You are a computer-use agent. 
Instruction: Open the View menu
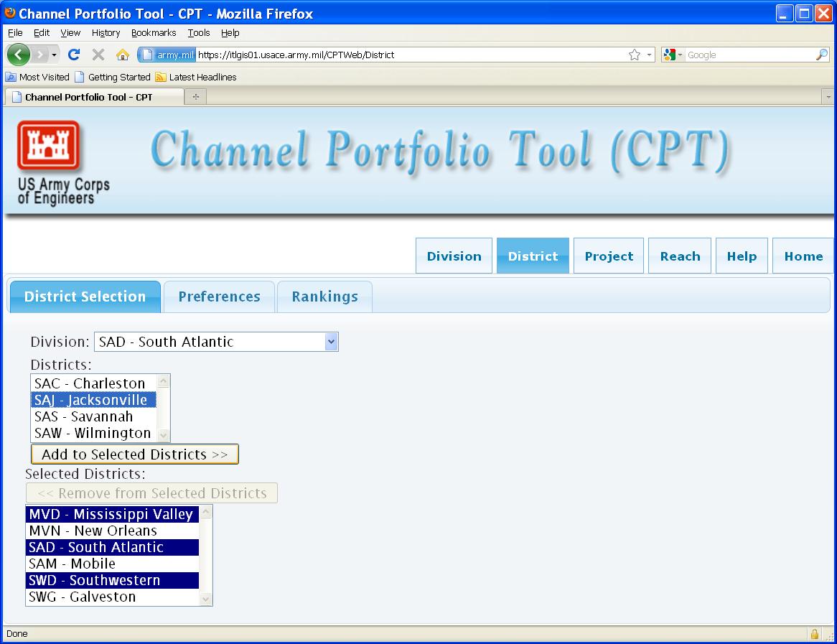tap(70, 32)
